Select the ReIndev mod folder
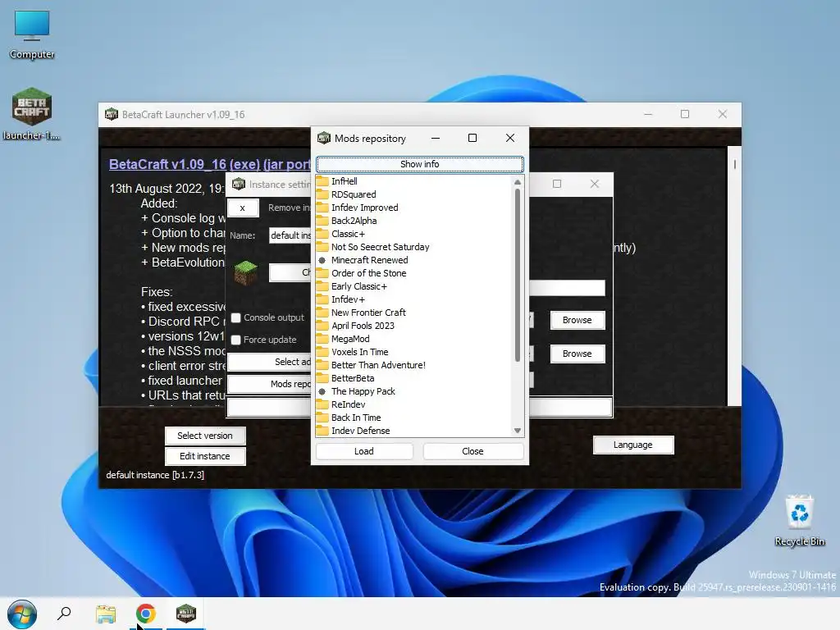Screen dimensions: 840x630 click(341, 404)
